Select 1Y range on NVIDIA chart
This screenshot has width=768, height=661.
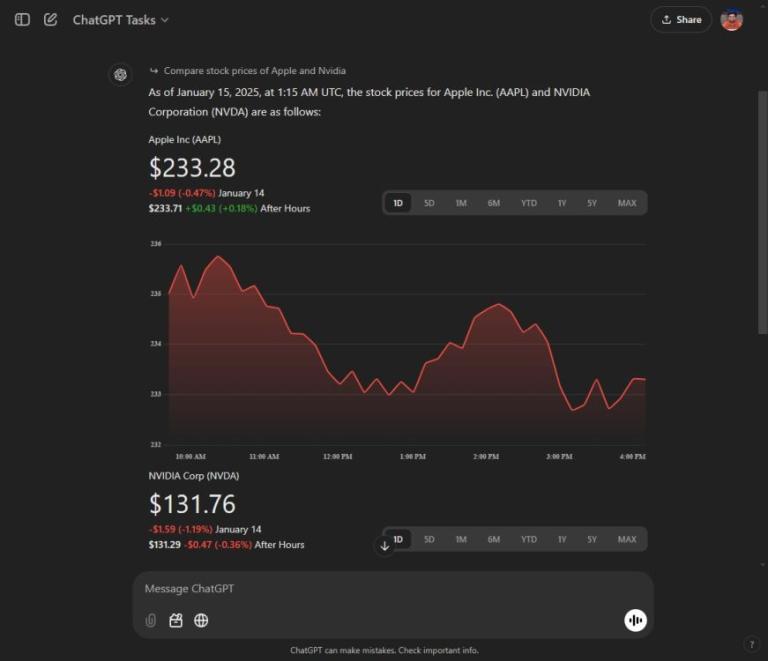click(x=562, y=539)
